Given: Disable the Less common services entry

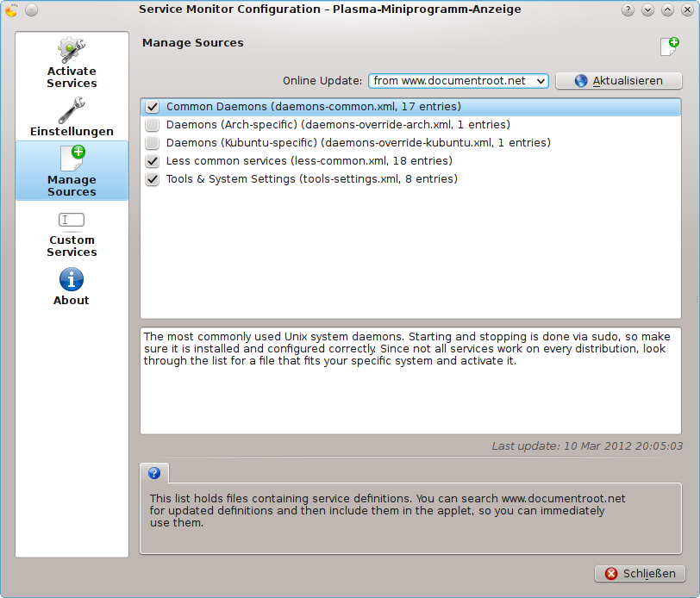Looking at the screenshot, I should [x=153, y=161].
